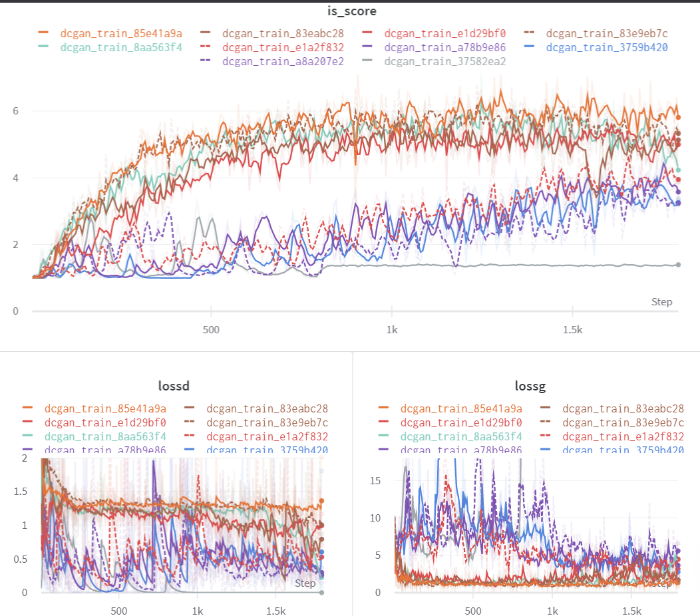Viewport: 700px width, 616px height.
Task: Click the 1k tick label on lossd x-axis
Action: pos(198,611)
